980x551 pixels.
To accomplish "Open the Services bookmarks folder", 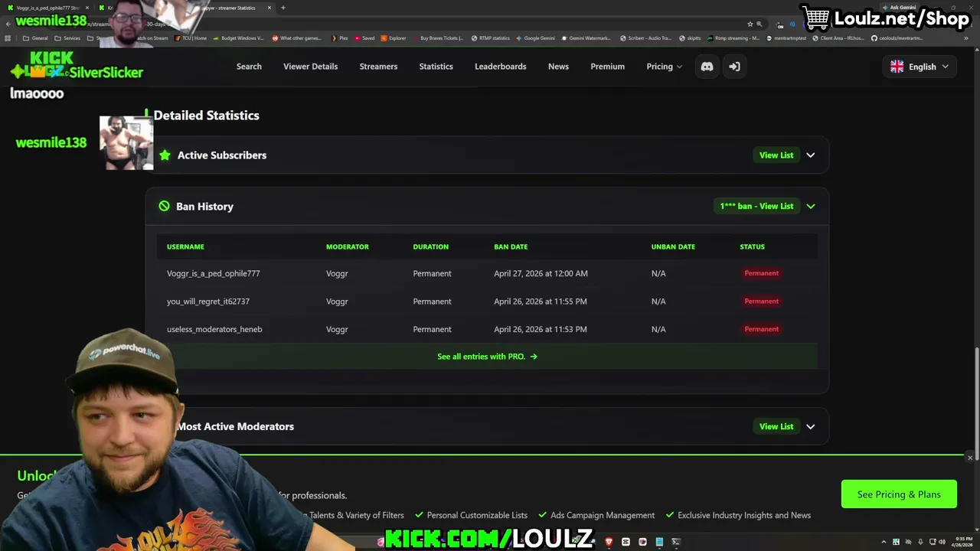I will tap(67, 37).
